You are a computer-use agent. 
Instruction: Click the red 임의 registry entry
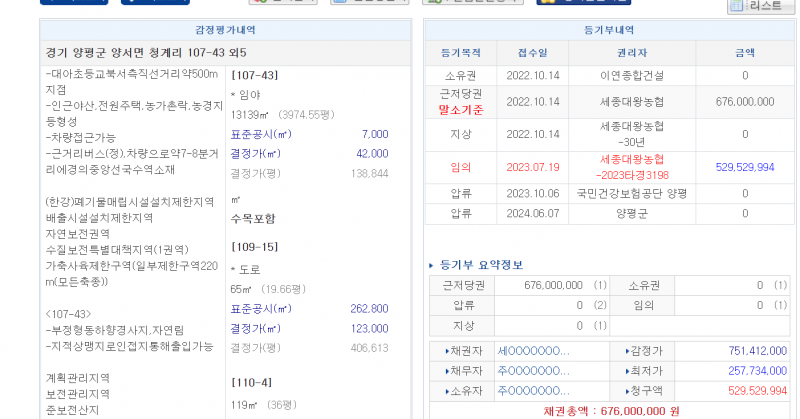pyautogui.click(x=461, y=166)
